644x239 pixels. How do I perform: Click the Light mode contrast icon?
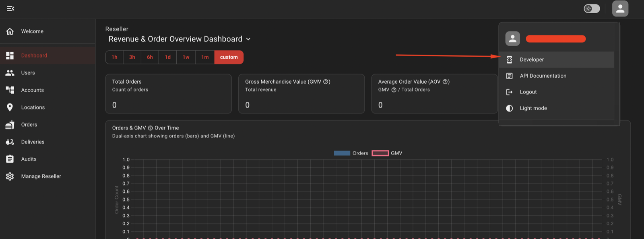coord(510,108)
